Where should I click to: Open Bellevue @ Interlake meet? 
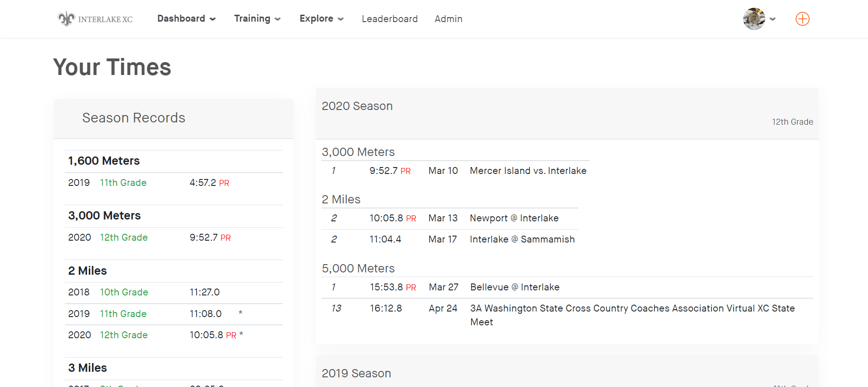pos(515,287)
